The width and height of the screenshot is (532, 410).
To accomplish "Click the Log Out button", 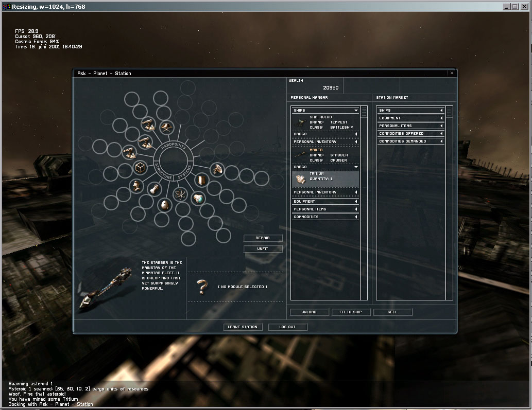I will coord(287,327).
